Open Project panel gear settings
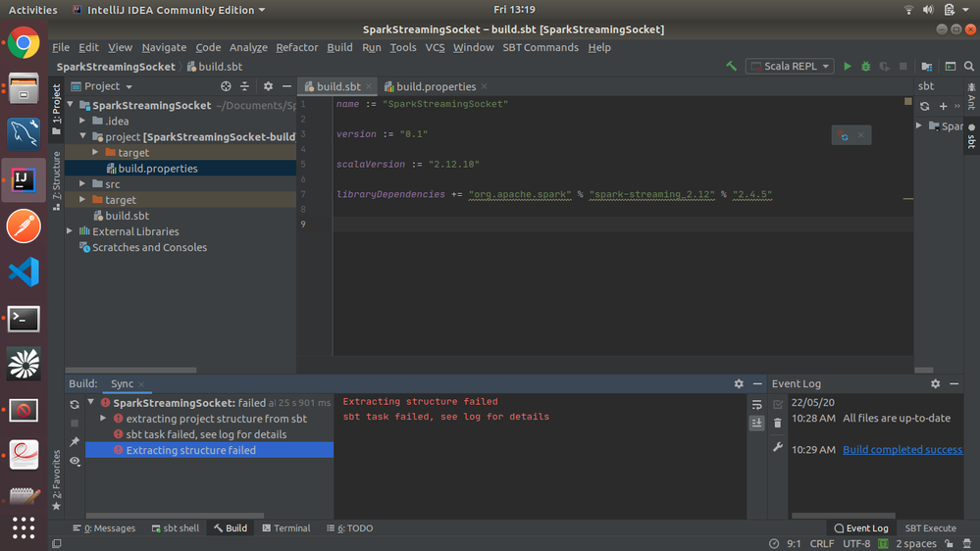This screenshot has height=551, width=980. (268, 86)
